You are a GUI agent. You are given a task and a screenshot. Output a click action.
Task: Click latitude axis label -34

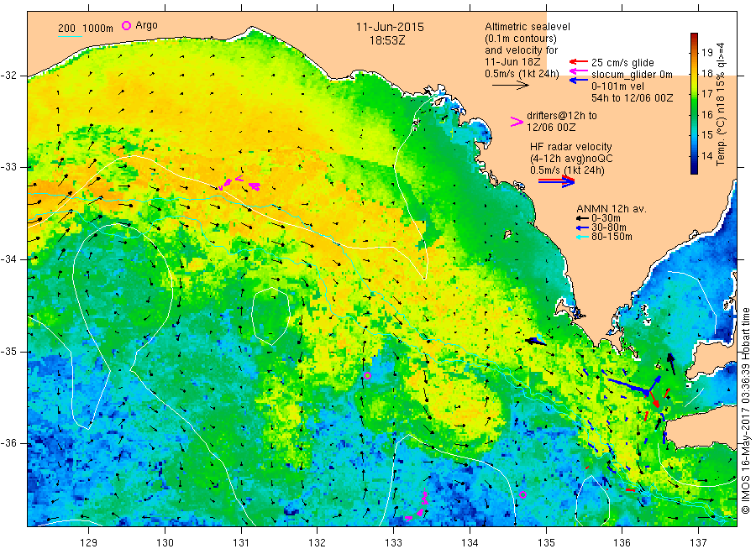8,259
